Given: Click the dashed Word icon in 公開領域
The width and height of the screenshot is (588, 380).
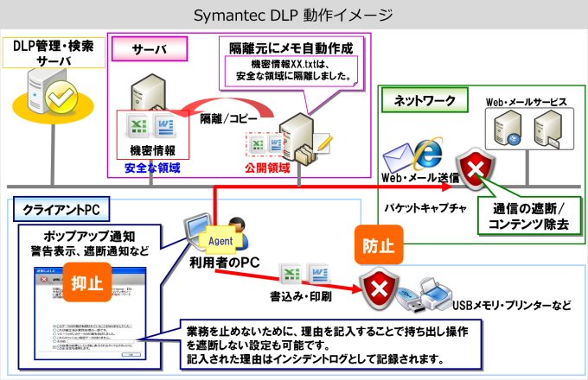Looking at the screenshot, I should (x=276, y=144).
